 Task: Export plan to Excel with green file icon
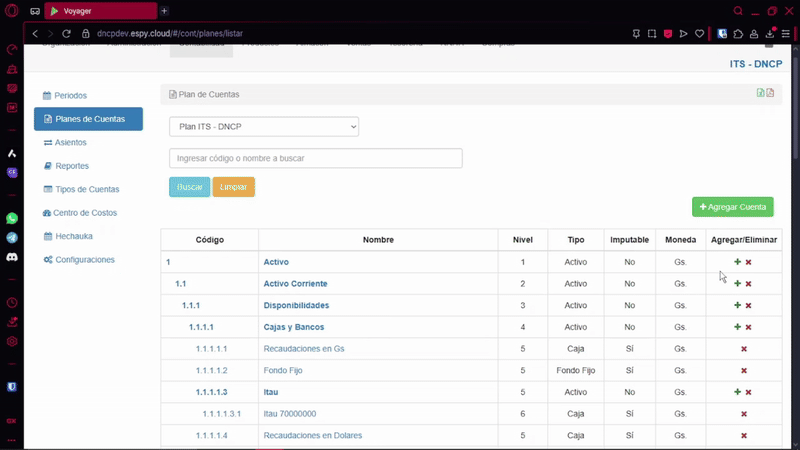(761, 93)
